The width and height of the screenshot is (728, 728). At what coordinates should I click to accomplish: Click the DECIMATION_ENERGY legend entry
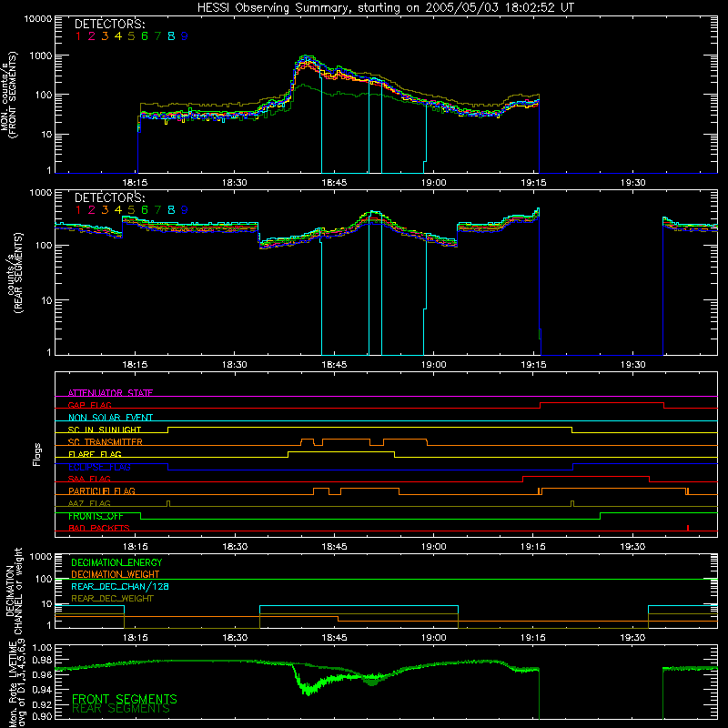tap(116, 562)
